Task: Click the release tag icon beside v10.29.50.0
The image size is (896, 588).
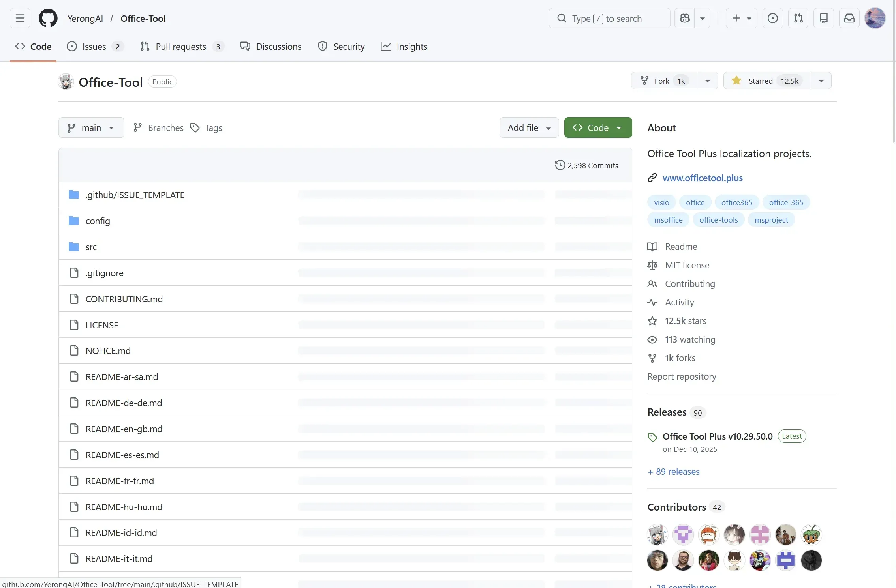Action: coord(652,437)
